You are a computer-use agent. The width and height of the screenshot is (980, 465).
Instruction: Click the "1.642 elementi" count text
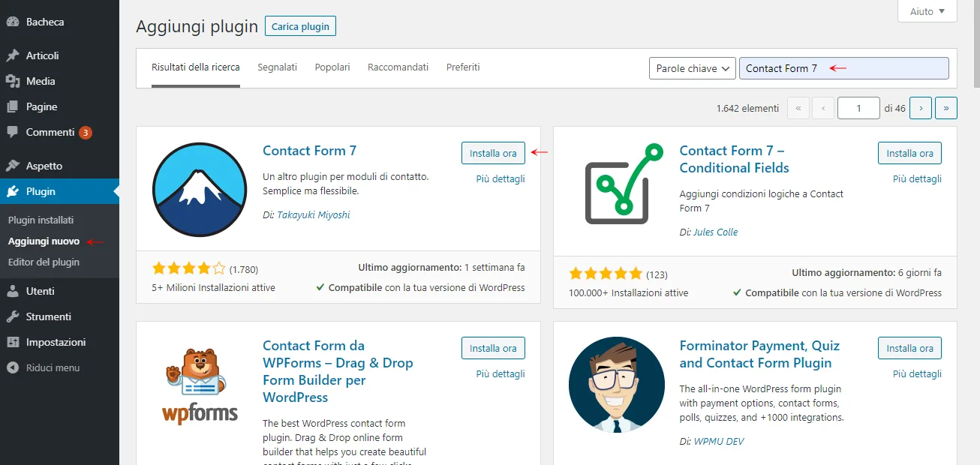click(747, 109)
